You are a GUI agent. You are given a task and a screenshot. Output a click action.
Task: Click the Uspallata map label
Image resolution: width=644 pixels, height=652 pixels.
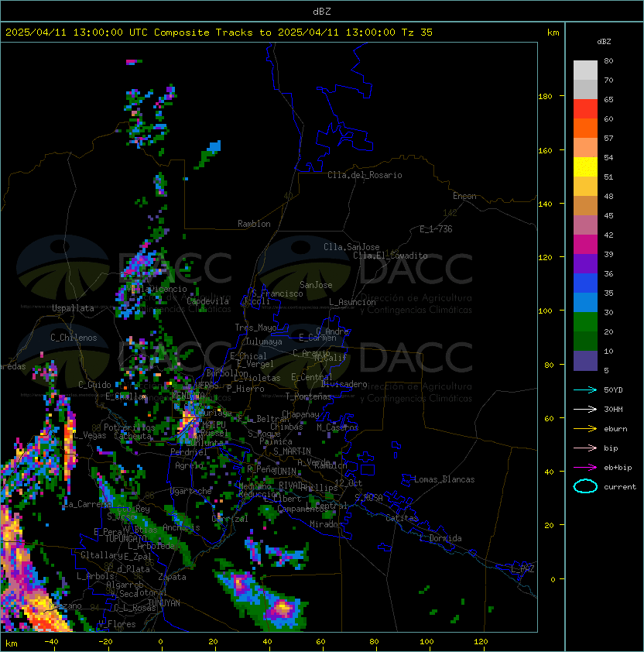pyautogui.click(x=73, y=308)
